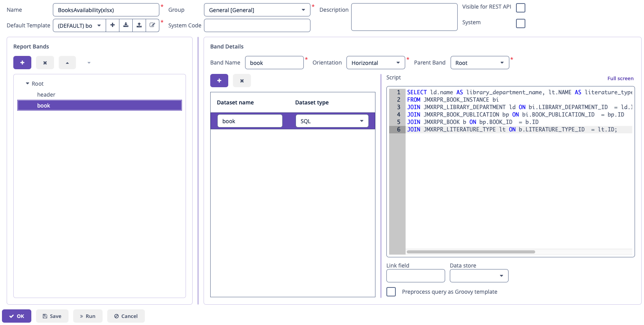Click script line 4 JOIN JMXRPR_BOOK_PUBLICATION

(x=516, y=115)
